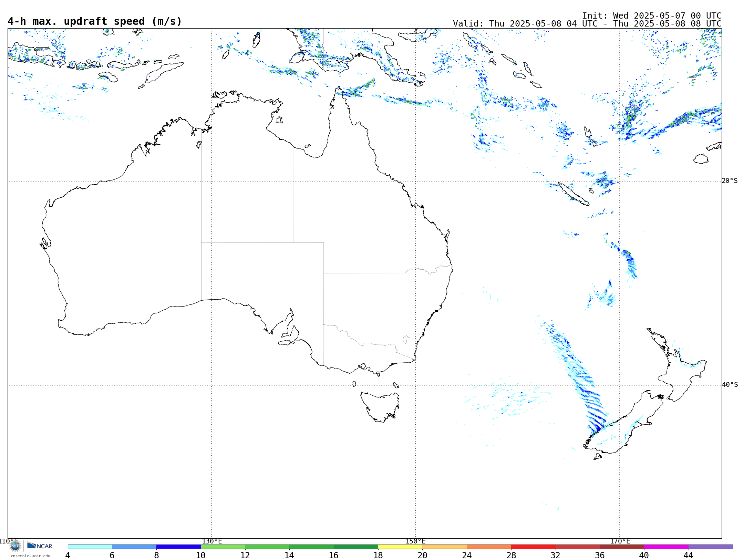Click the yellow 18-20 color swatch
Screen dimensions: 744x560
[x=400, y=547]
